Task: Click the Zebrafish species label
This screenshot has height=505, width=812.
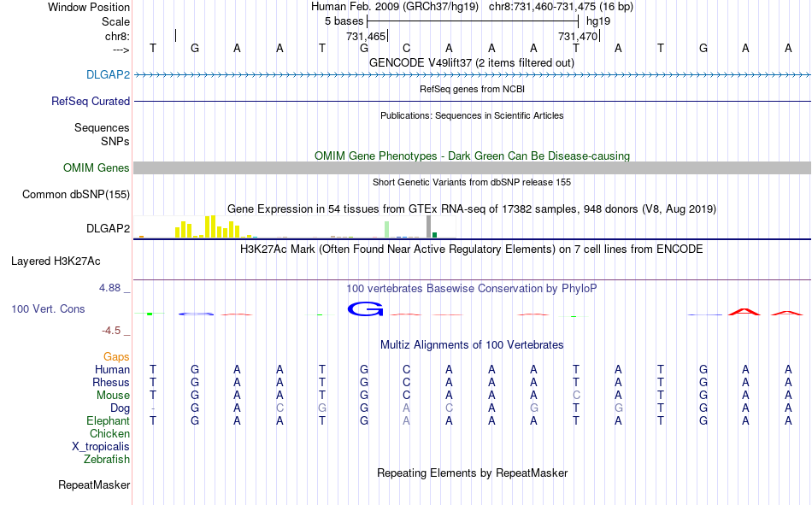Action: point(107,460)
